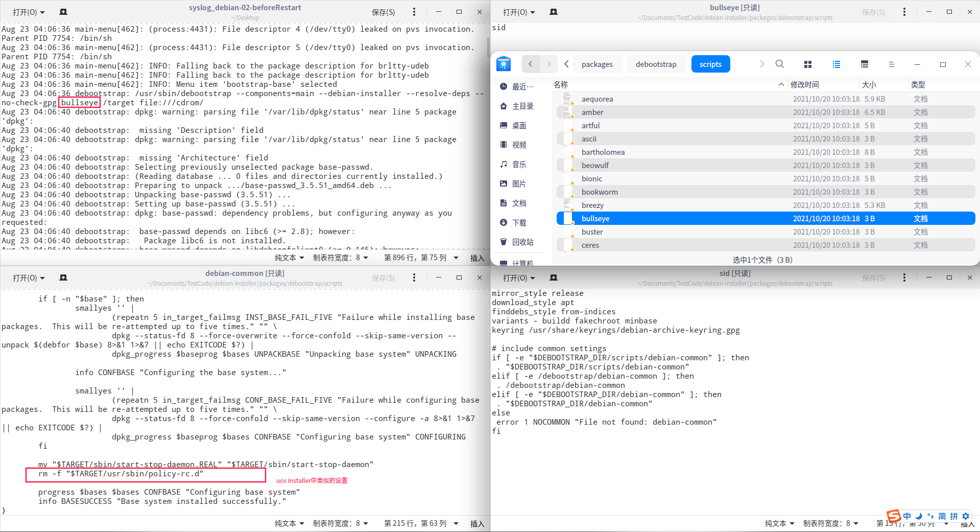The height and width of the screenshot is (532, 980).
Task: Open the 打开 menu in the bullseye editor window
Action: click(x=519, y=12)
